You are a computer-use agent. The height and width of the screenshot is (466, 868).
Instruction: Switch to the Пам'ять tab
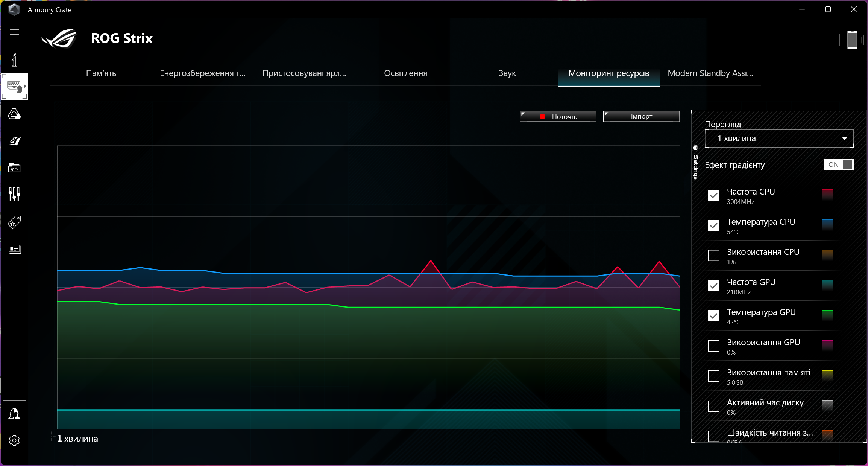(101, 73)
